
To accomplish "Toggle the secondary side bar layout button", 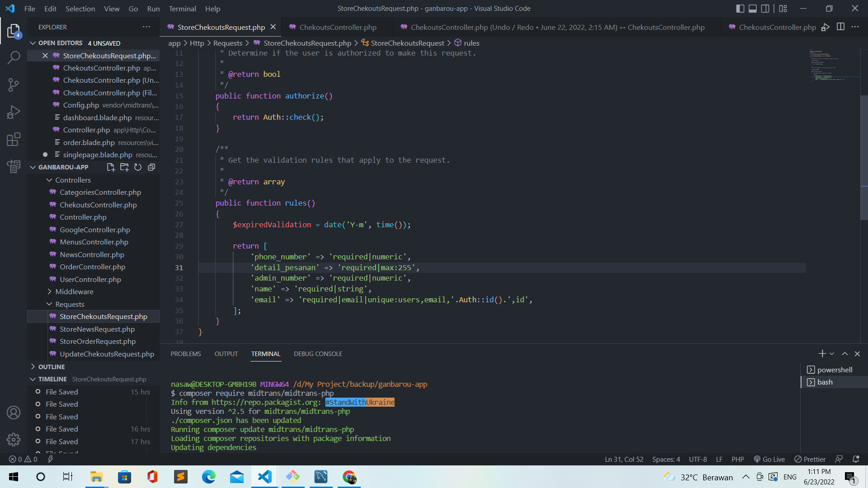I will click(x=765, y=9).
